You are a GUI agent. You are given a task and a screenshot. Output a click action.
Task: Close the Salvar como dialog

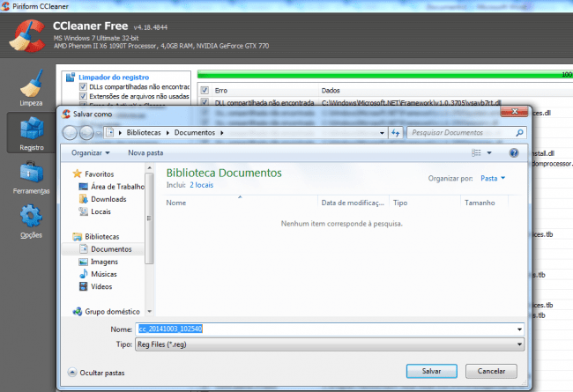tap(514, 111)
